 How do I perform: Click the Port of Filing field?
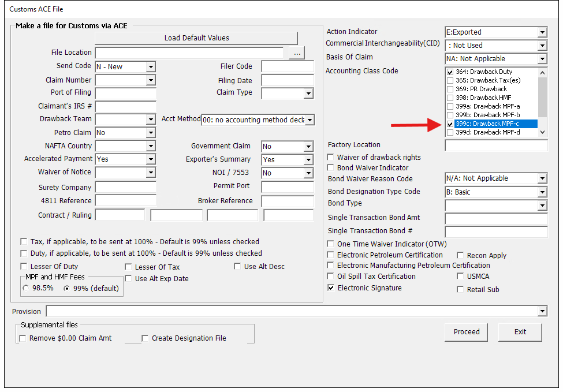click(126, 94)
